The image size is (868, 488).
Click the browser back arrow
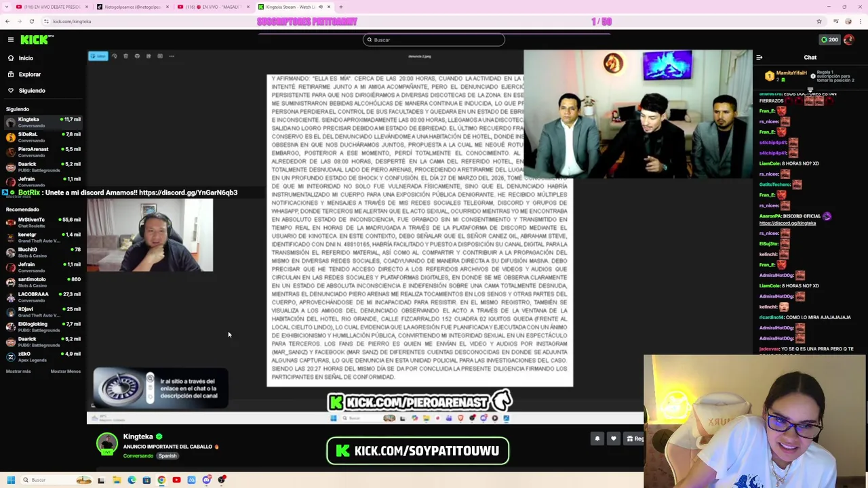pos(7,21)
